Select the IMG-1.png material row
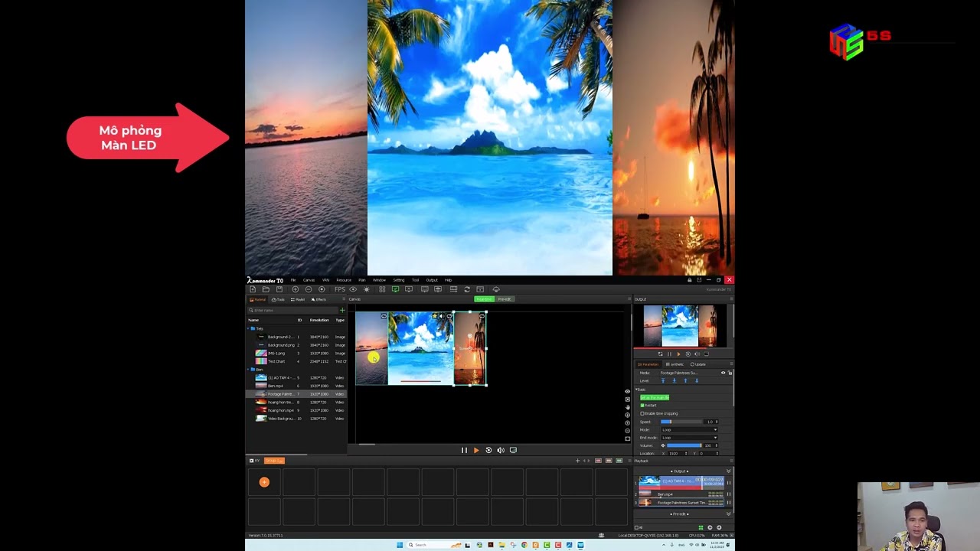 [296, 353]
